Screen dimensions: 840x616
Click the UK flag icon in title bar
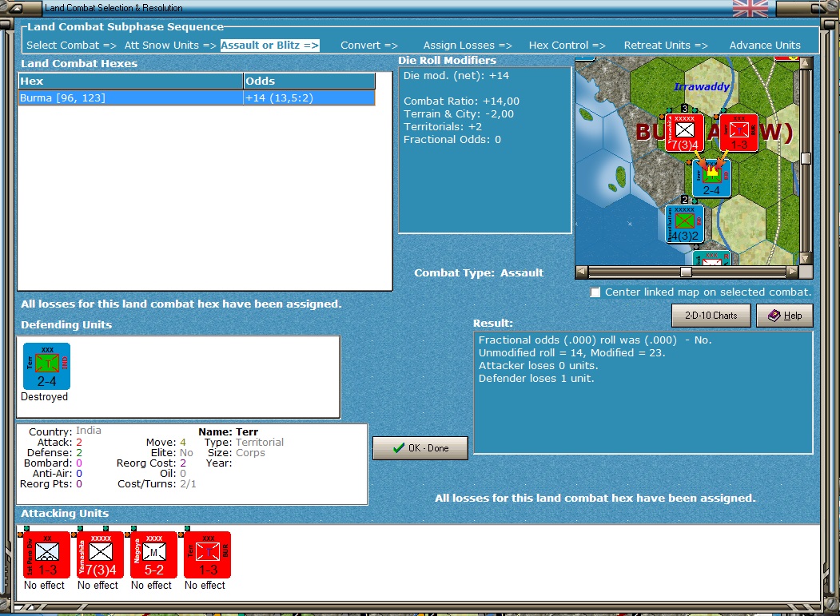pyautogui.click(x=750, y=8)
